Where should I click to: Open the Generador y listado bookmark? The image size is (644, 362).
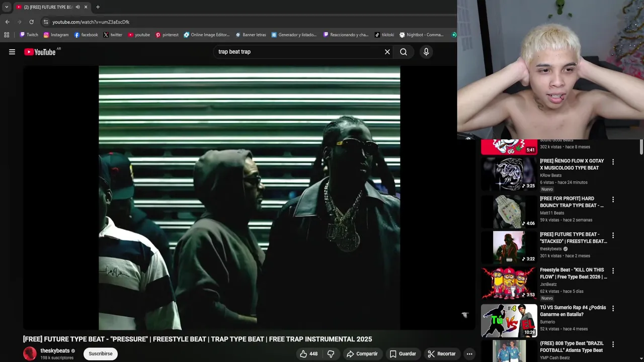pyautogui.click(x=294, y=35)
